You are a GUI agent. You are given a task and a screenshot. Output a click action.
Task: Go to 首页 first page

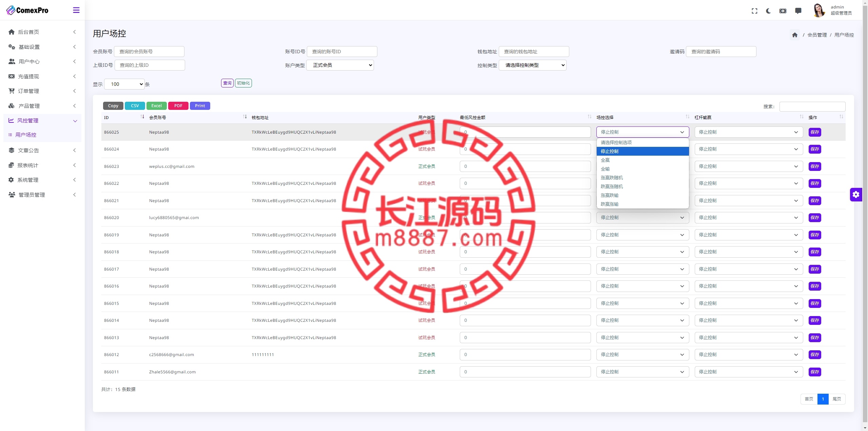[x=809, y=399]
